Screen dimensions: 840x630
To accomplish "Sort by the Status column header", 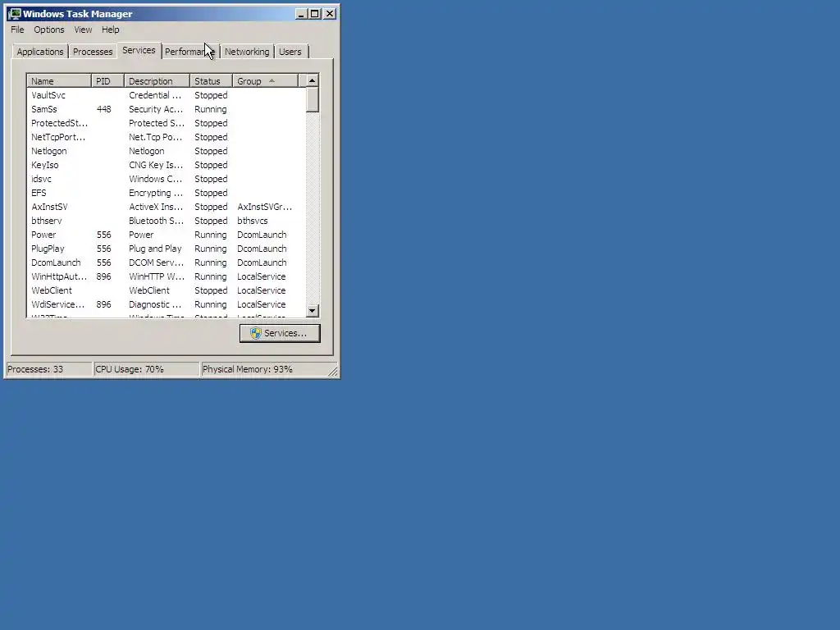I will click(211, 81).
